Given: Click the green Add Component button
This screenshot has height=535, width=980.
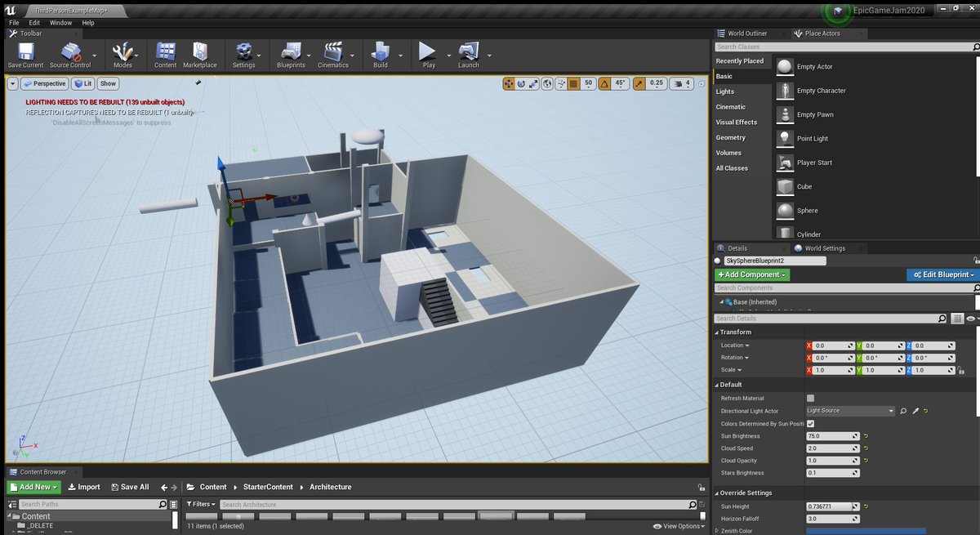Looking at the screenshot, I should 752,275.
